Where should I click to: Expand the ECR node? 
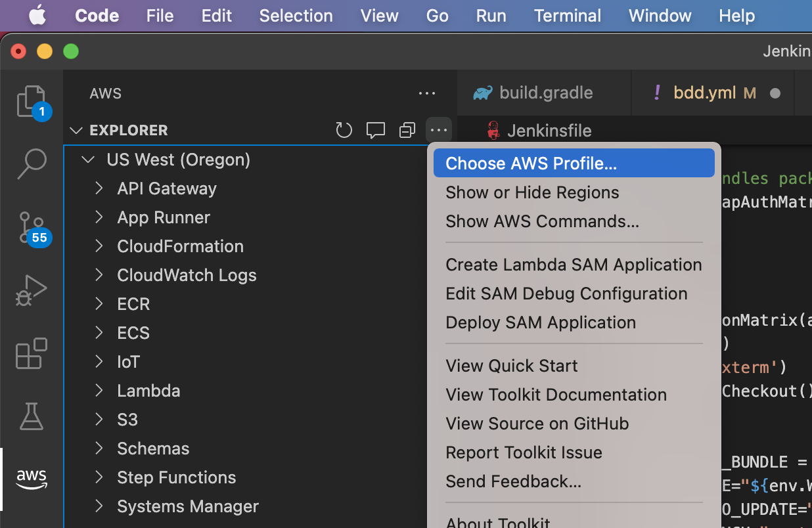coord(99,304)
